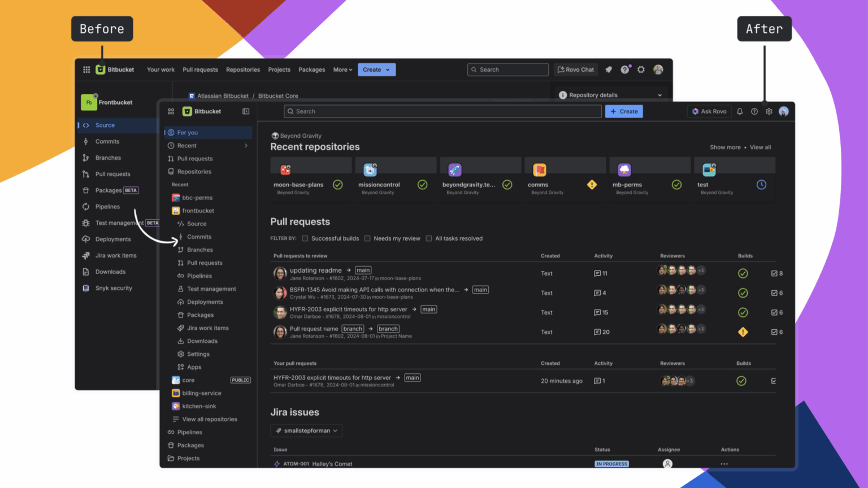Image resolution: width=868 pixels, height=488 pixels.
Task: Check the Needs my review filter
Action: click(367, 238)
